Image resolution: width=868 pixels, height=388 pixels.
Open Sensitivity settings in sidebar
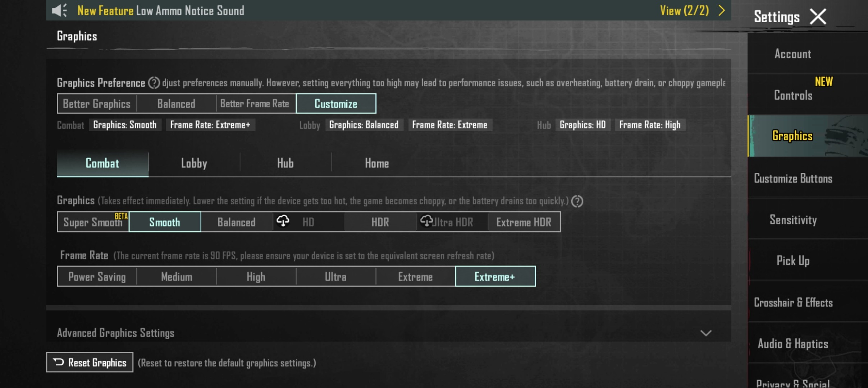793,220
